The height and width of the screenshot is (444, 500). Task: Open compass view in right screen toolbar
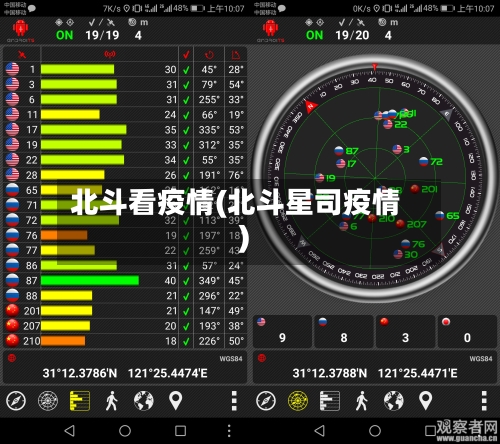(266, 401)
